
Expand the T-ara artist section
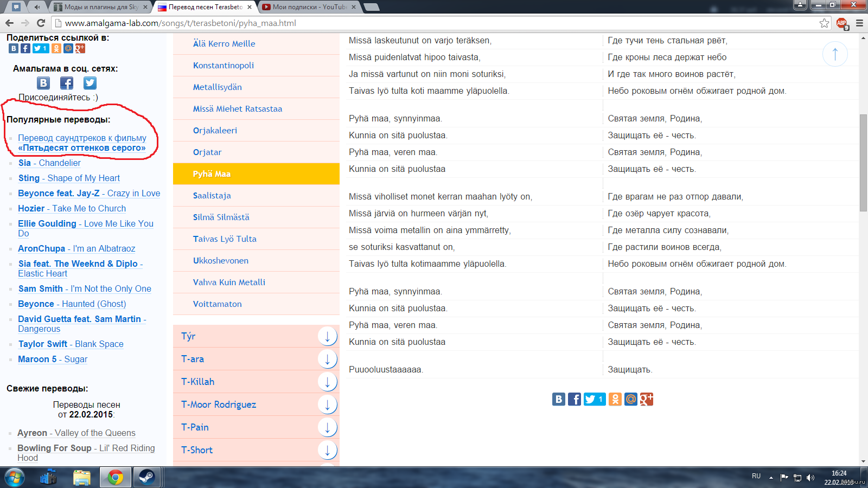pyautogui.click(x=327, y=359)
